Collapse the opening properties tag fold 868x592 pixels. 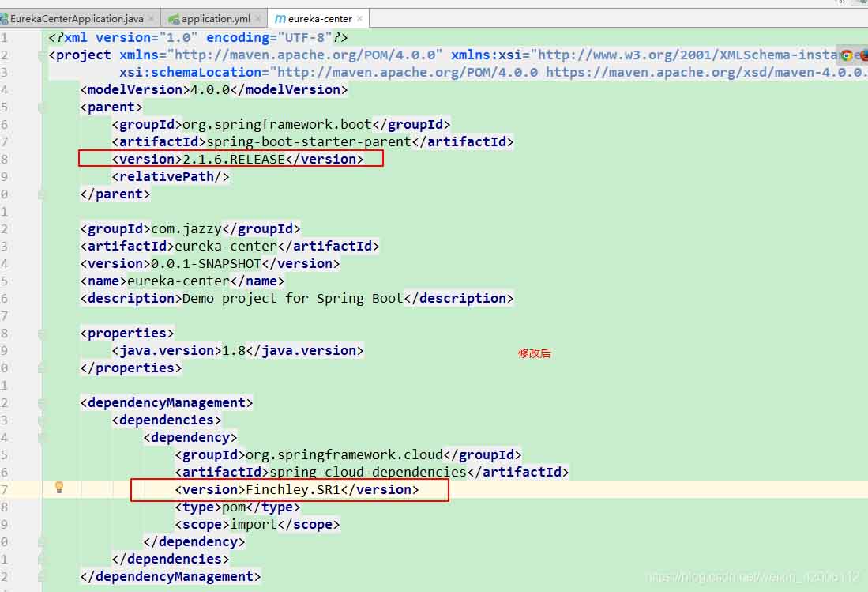[x=42, y=334]
